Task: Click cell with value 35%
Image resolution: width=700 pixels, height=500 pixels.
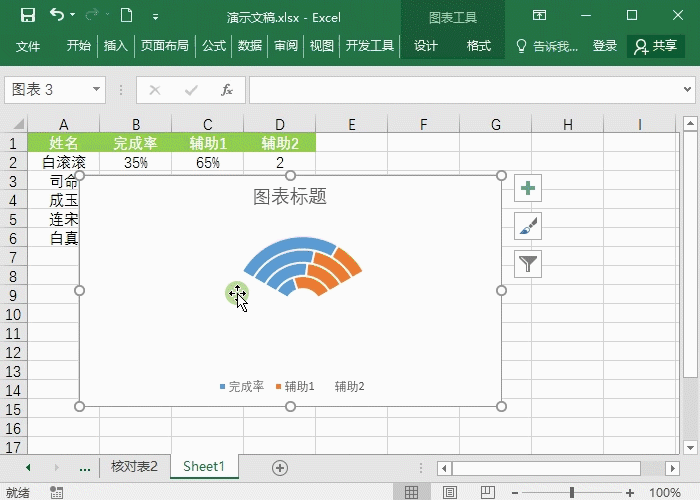Action: (136, 162)
